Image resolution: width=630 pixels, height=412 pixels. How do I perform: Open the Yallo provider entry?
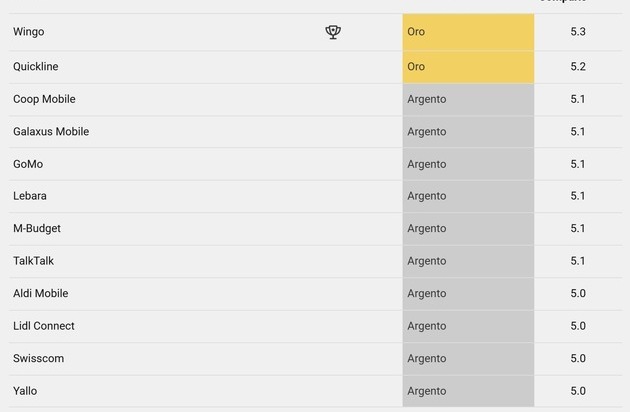pos(25,391)
